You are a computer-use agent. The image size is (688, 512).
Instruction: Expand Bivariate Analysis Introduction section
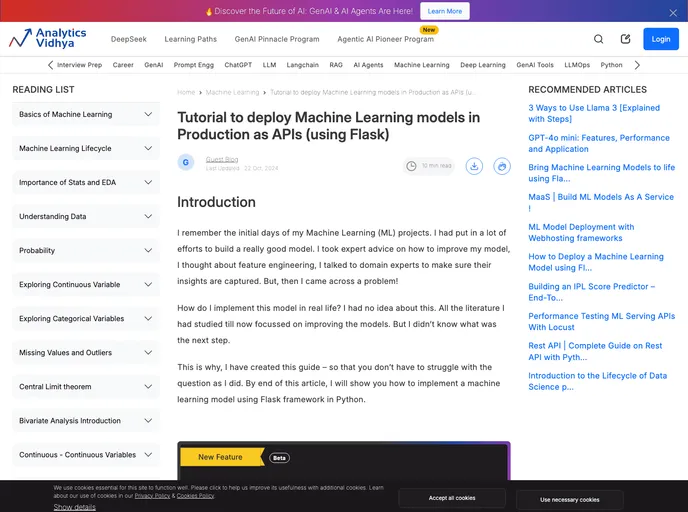tap(86, 421)
